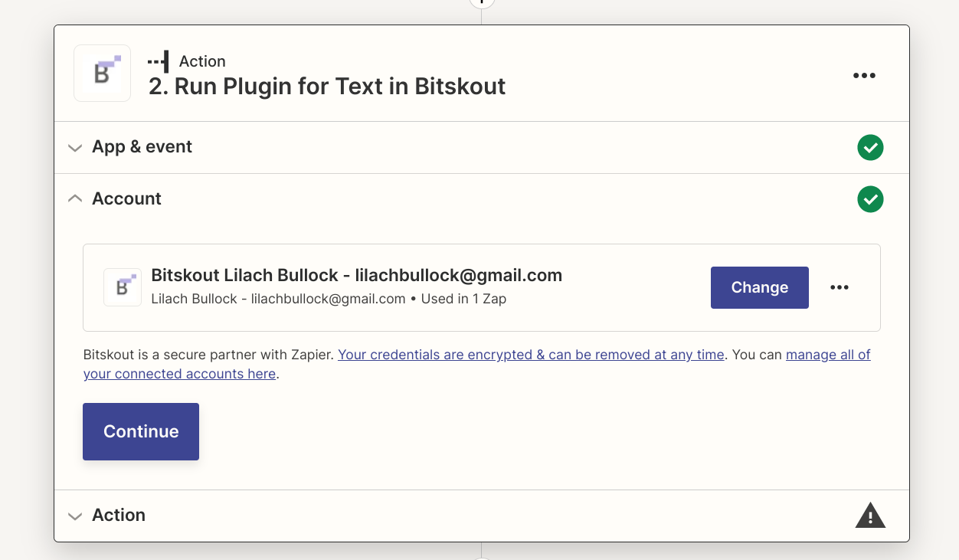Viewport: 959px width, 560px height.
Task: Click the Account section green checkmark
Action: (x=870, y=199)
